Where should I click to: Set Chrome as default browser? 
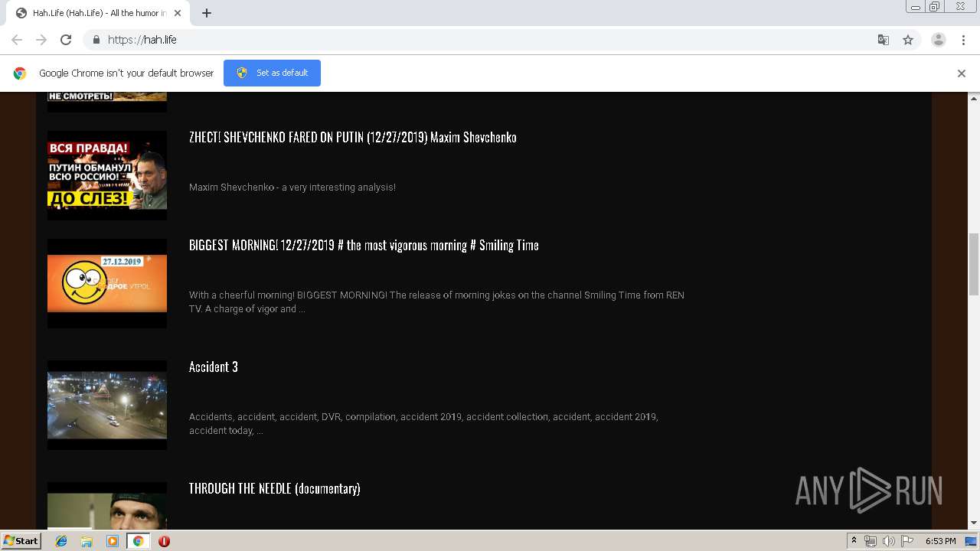tap(272, 73)
